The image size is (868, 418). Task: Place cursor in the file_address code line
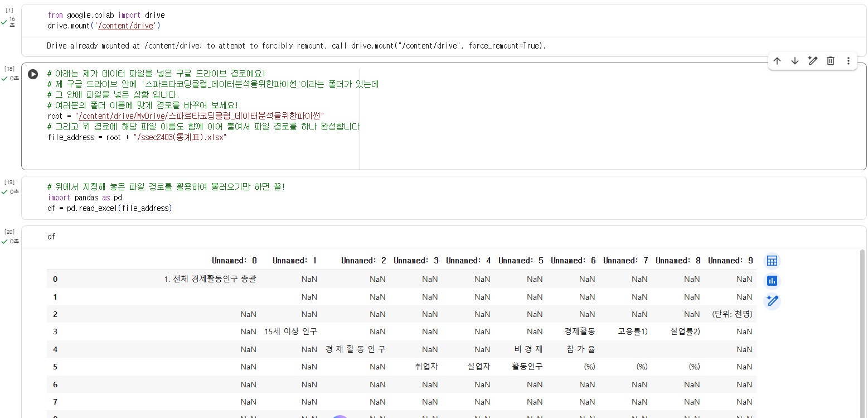137,137
